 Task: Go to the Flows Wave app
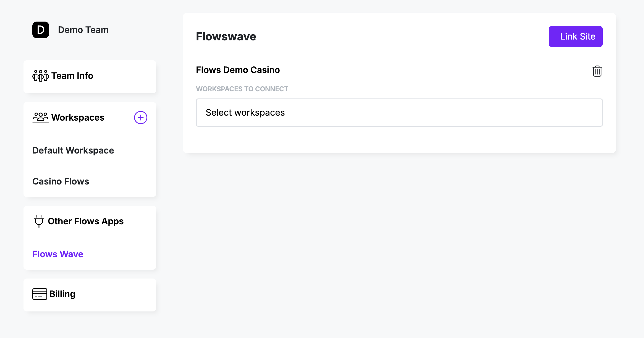[x=58, y=254]
